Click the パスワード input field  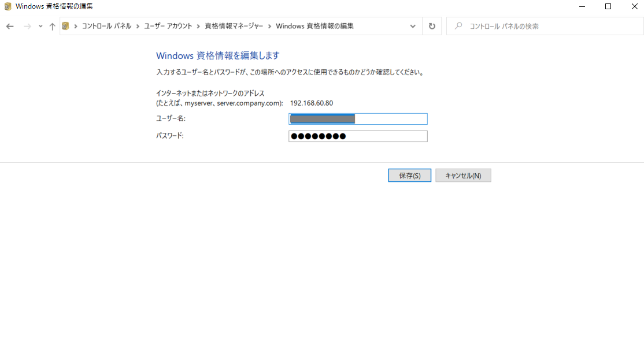click(x=358, y=136)
